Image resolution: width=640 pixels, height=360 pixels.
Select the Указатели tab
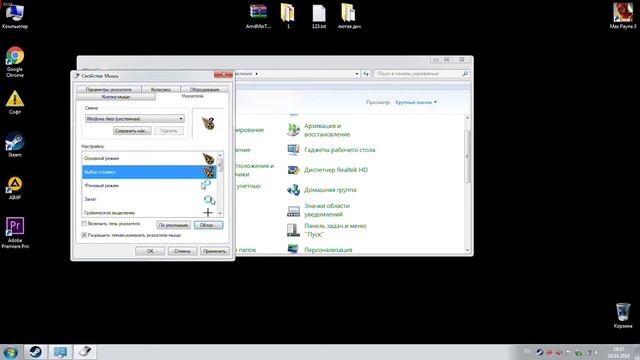192,96
